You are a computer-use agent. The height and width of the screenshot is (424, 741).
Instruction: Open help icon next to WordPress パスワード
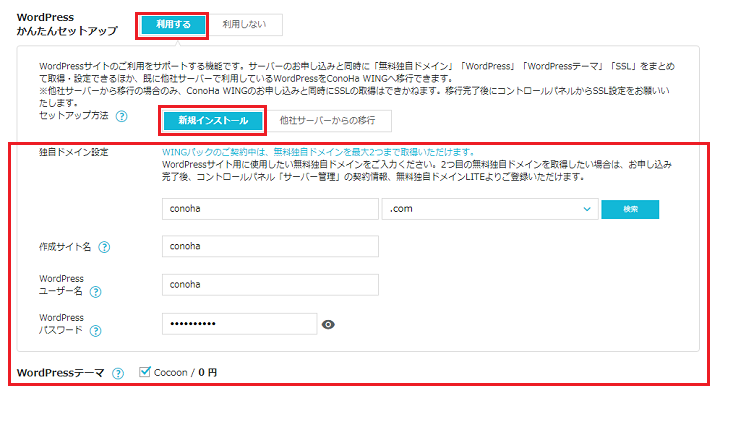[95, 331]
